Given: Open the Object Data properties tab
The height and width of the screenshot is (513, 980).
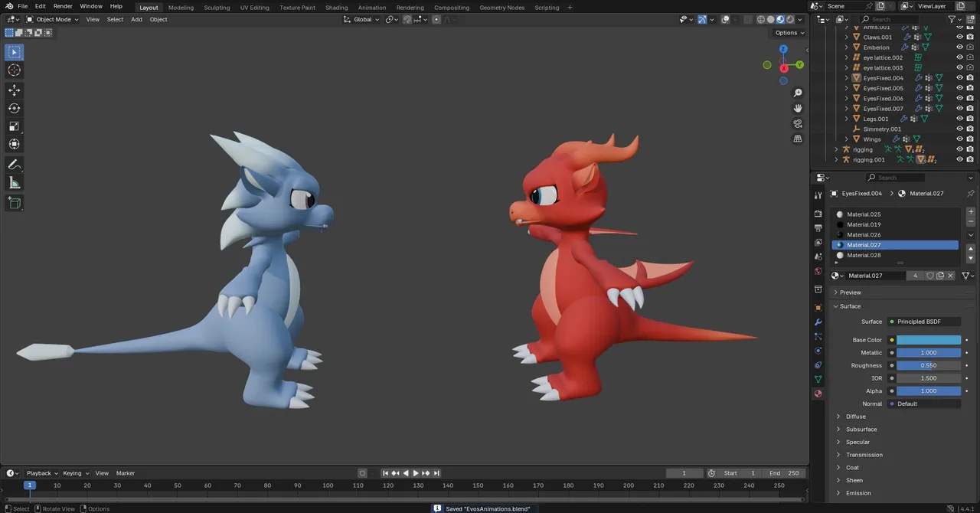Looking at the screenshot, I should (818, 379).
